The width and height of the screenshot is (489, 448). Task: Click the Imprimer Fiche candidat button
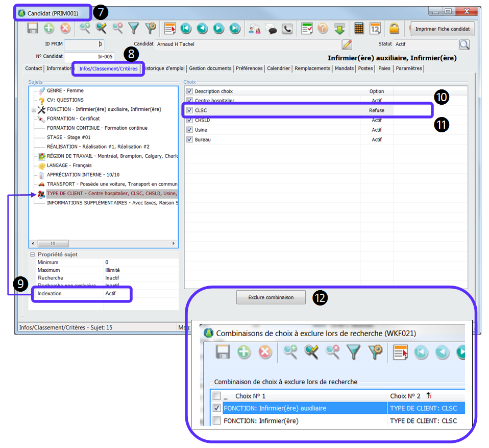(x=442, y=29)
